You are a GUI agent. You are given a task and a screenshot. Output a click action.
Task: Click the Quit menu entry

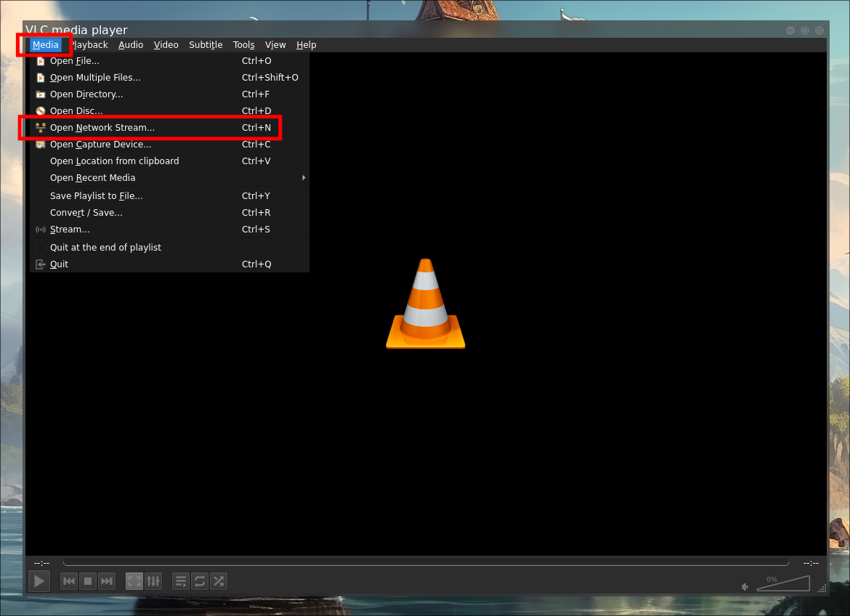click(x=170, y=264)
